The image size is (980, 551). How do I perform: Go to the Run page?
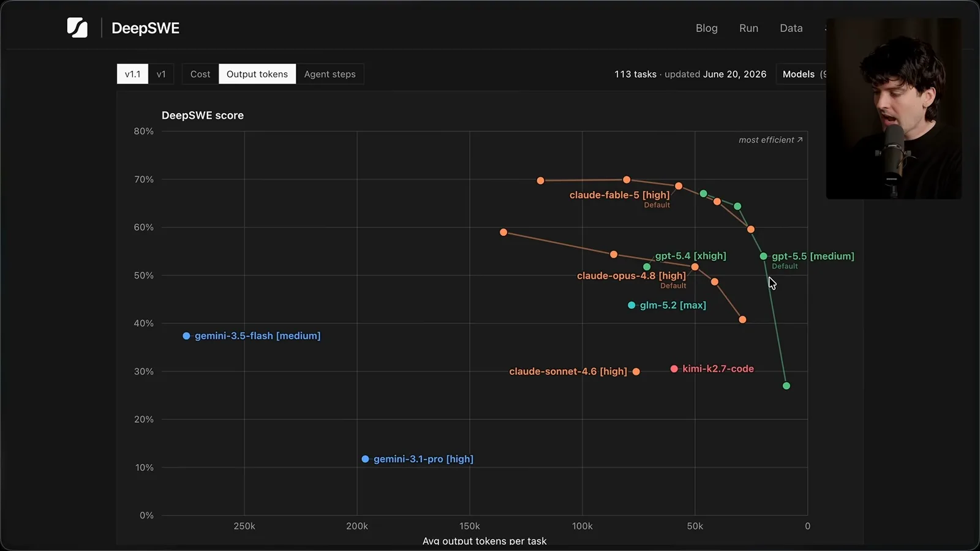(748, 28)
